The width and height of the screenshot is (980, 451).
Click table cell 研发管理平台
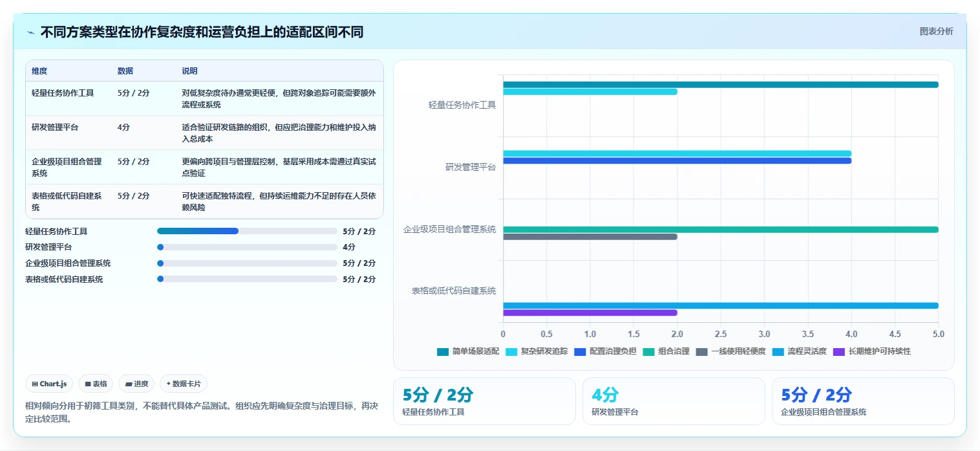tap(55, 127)
